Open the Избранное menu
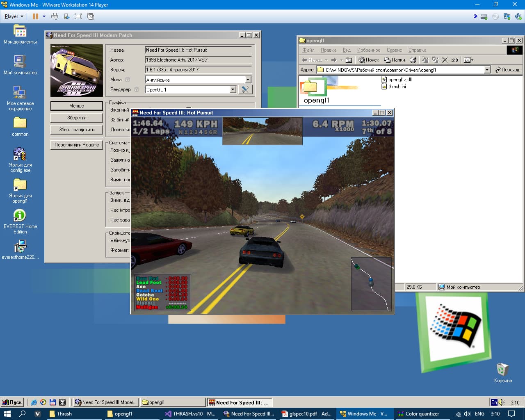This screenshot has width=525, height=420. coord(369,50)
